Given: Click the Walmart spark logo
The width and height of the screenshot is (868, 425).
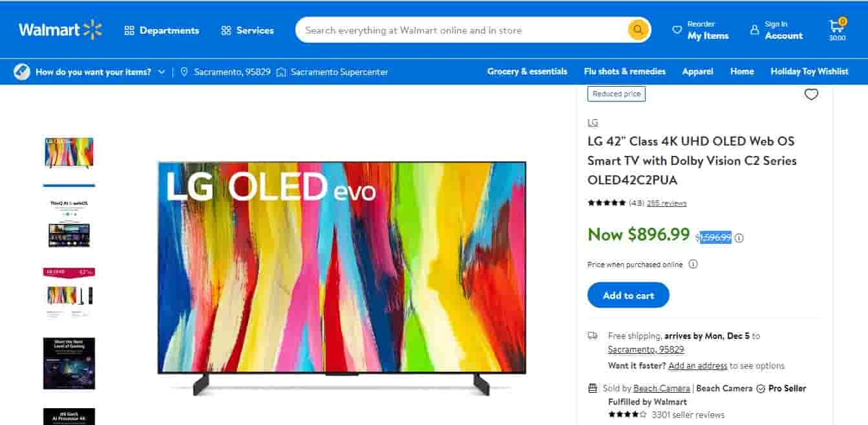Looking at the screenshot, I should point(92,30).
